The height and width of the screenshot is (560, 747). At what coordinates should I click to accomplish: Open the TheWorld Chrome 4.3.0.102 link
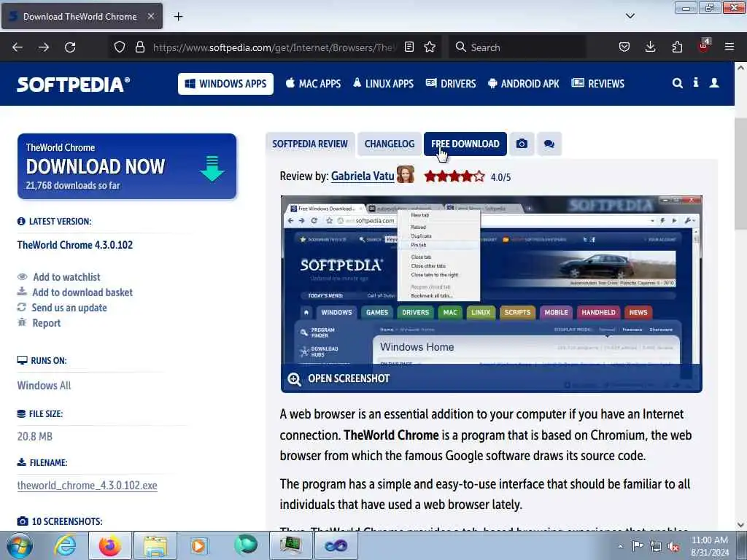tap(75, 245)
